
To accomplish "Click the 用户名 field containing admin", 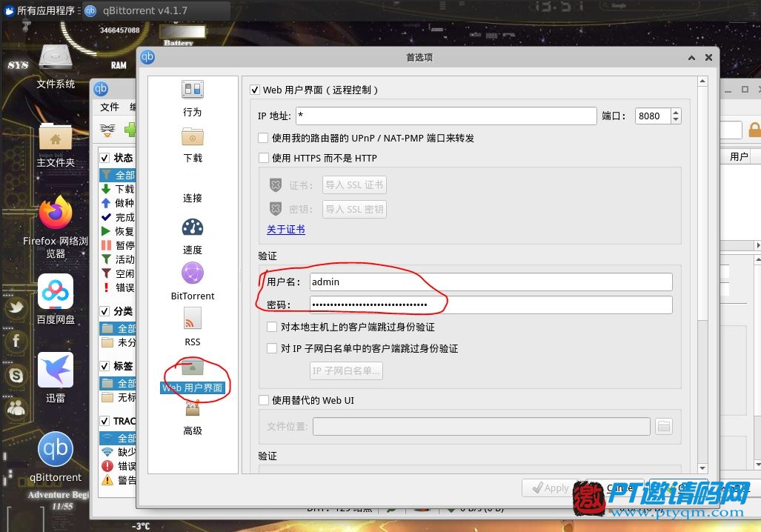I will [491, 282].
